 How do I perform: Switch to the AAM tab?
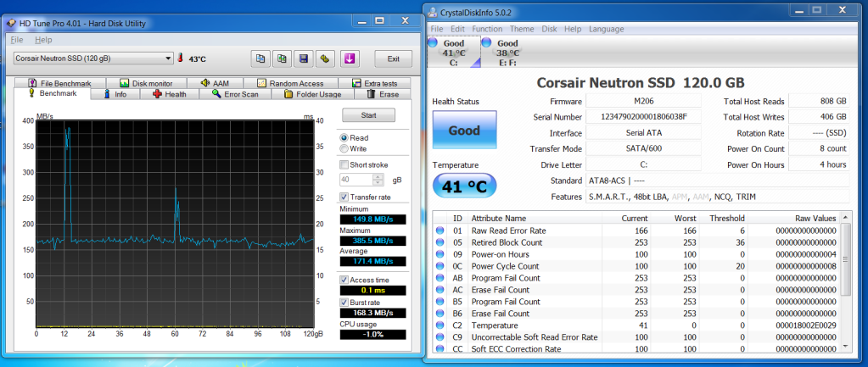pyautogui.click(x=215, y=83)
